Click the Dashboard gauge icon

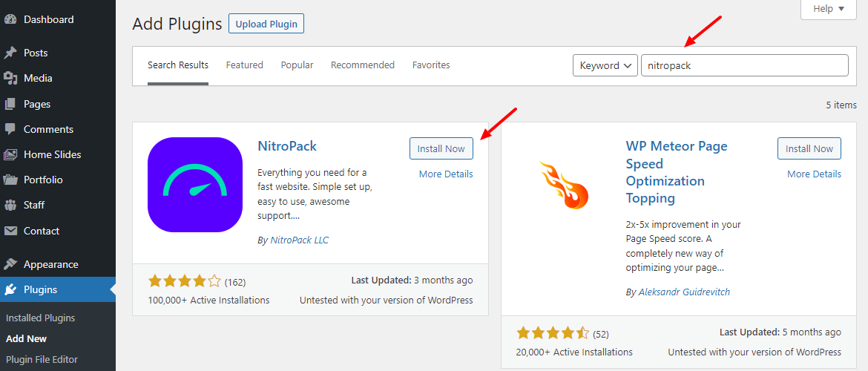point(10,19)
